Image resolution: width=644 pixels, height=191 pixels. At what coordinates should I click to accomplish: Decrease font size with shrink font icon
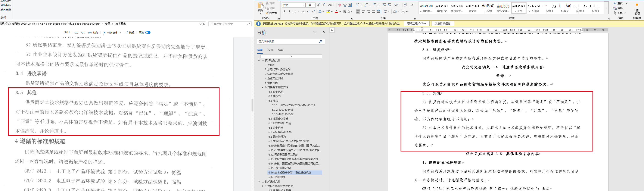(324, 5)
